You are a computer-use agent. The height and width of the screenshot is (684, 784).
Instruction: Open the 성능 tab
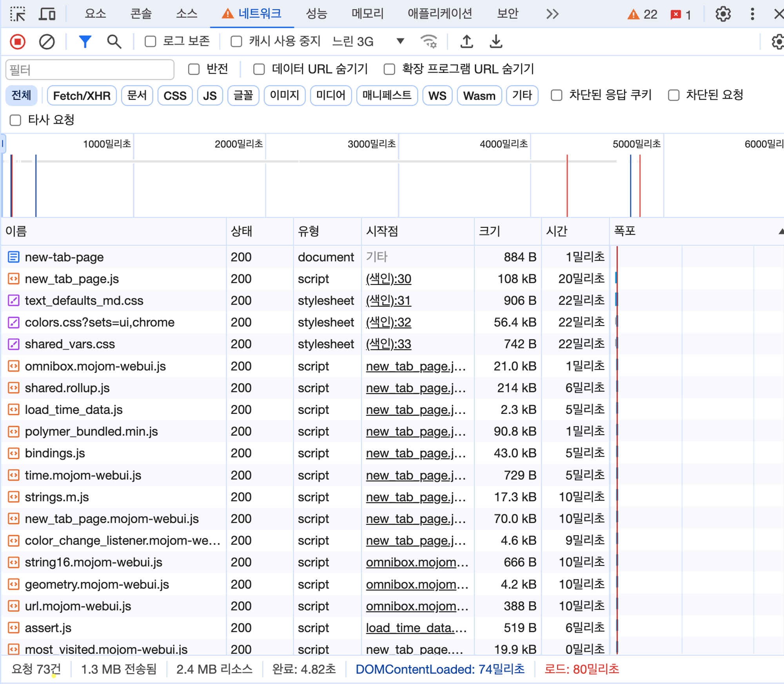[x=316, y=14]
